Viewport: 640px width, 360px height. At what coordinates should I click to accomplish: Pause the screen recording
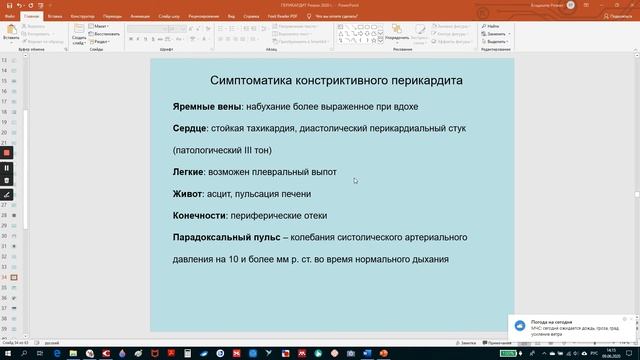7,168
